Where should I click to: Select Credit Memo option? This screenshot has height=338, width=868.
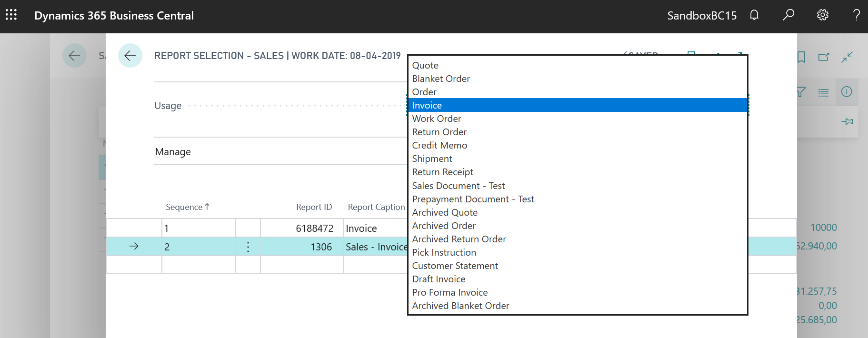tap(578, 145)
